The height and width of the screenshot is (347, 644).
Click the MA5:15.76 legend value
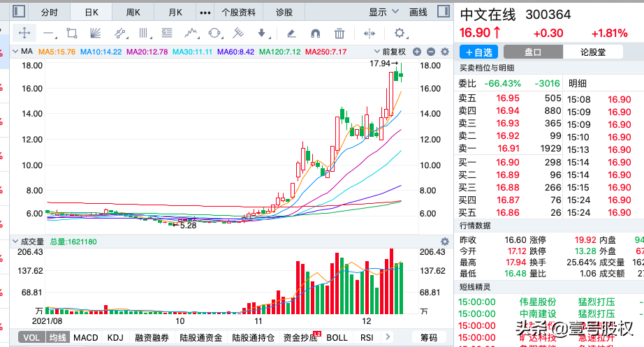pos(57,52)
